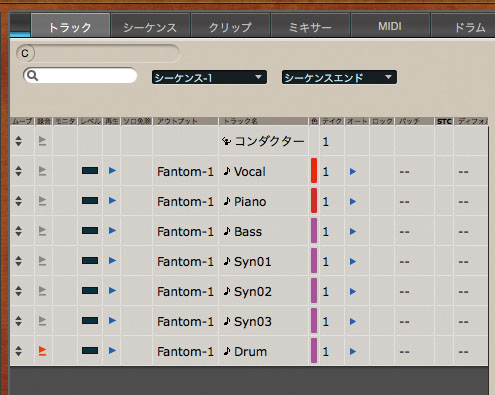Record-enable the Bass track
Screen dimensions: 495x395
click(x=42, y=231)
